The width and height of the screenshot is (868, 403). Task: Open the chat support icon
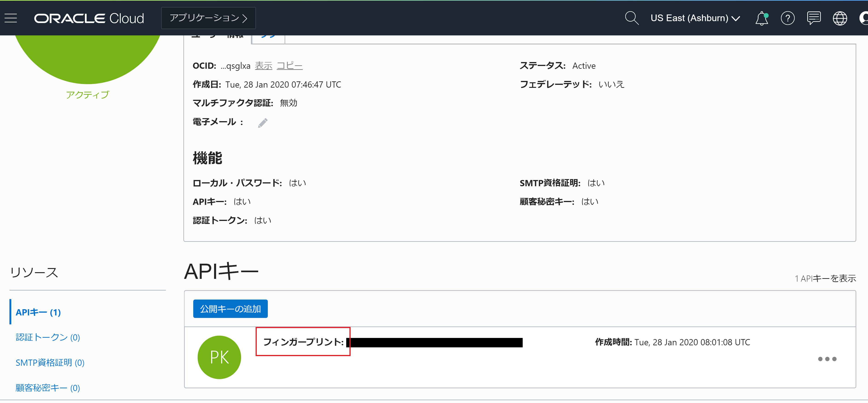pyautogui.click(x=813, y=18)
